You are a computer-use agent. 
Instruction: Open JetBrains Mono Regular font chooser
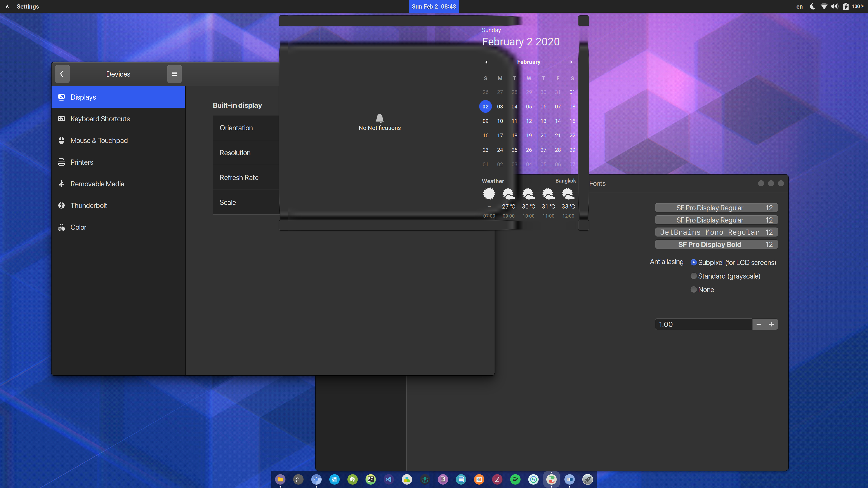(716, 232)
